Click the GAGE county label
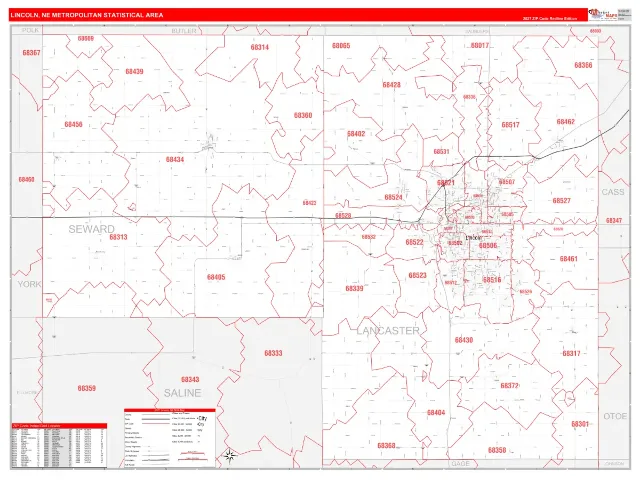The image size is (640, 480). point(460,464)
